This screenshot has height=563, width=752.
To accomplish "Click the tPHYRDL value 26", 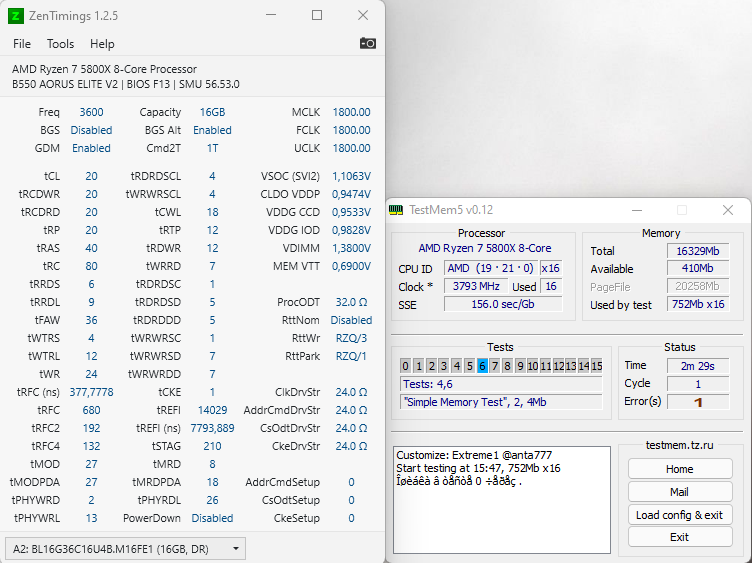I will click(212, 500).
